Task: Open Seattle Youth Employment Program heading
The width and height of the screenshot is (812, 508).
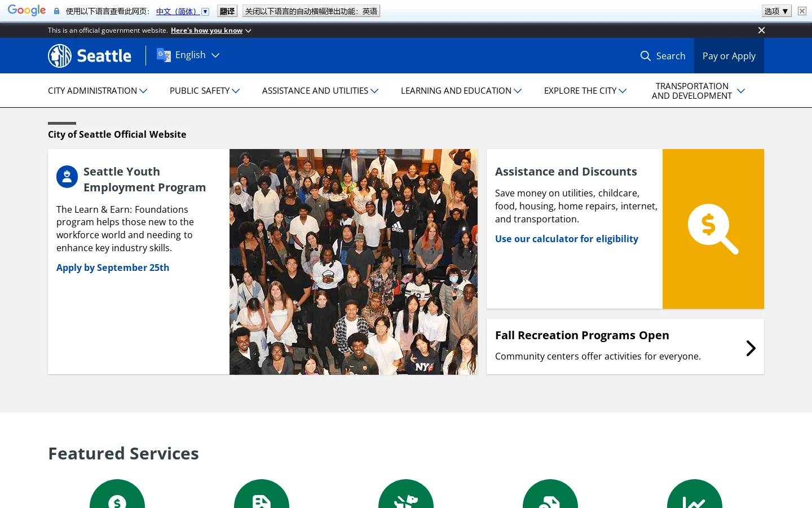Action: [144, 179]
